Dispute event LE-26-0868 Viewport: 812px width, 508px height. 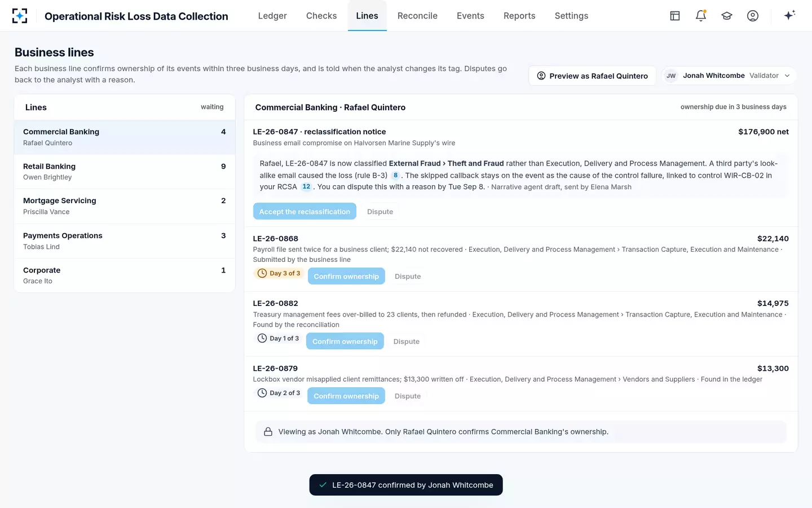click(x=408, y=277)
